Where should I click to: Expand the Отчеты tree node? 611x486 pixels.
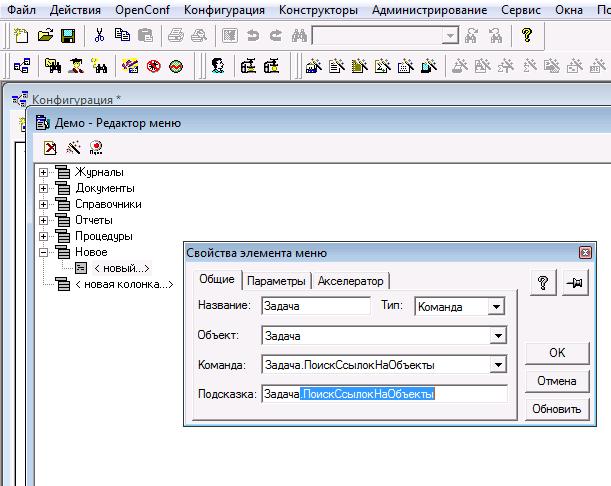[x=44, y=220]
